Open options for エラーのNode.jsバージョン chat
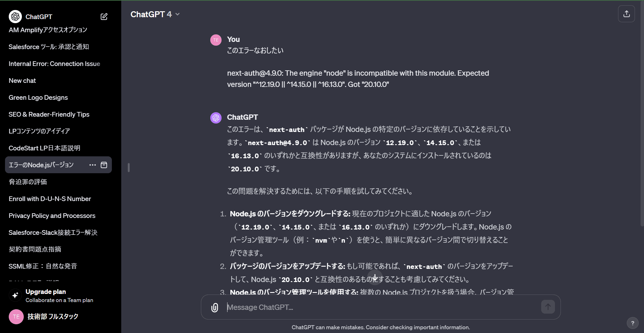 tap(92, 165)
